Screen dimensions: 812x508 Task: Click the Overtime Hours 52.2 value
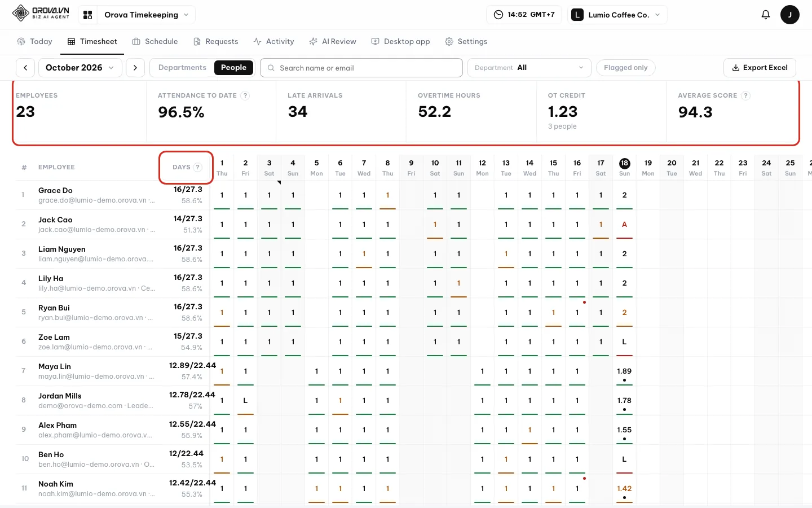[x=435, y=112]
